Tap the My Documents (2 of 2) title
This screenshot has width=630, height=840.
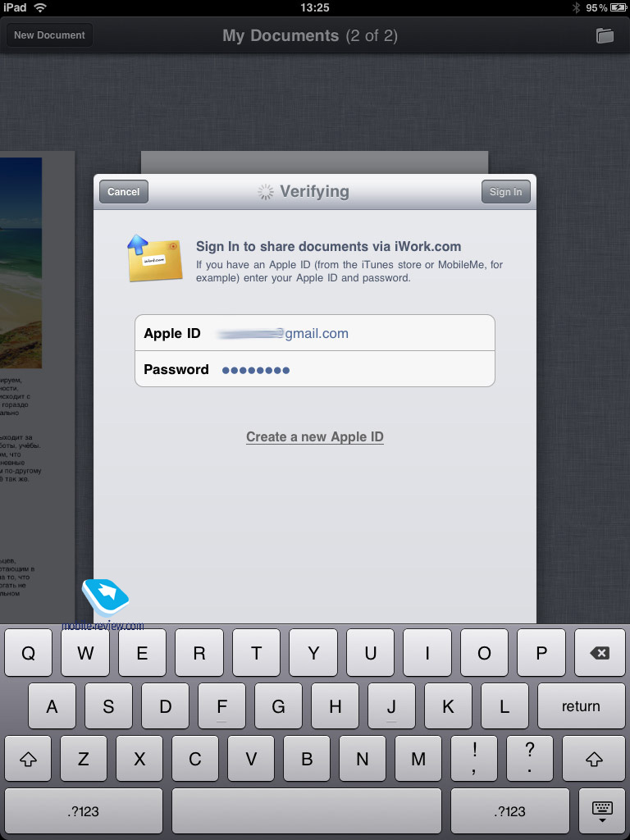309,35
